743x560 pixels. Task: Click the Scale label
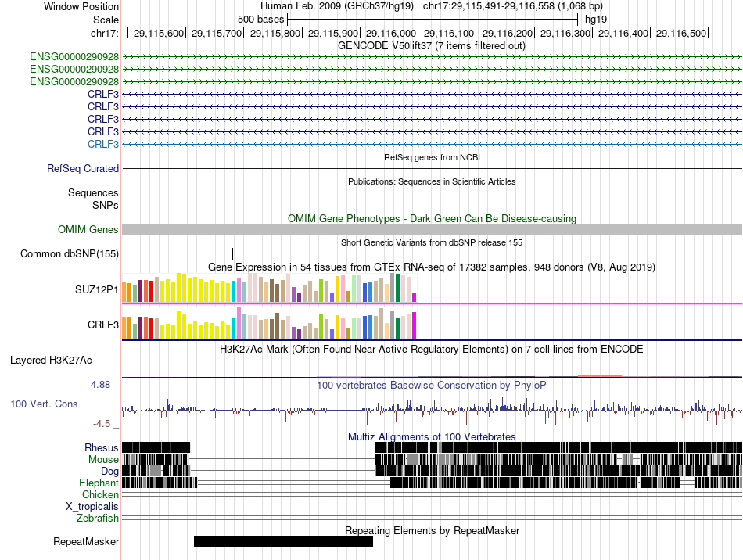click(x=106, y=20)
